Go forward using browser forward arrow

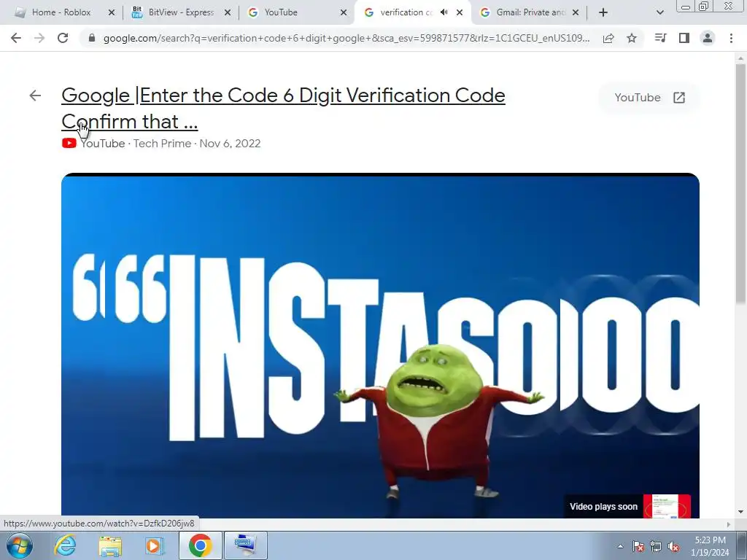39,38
